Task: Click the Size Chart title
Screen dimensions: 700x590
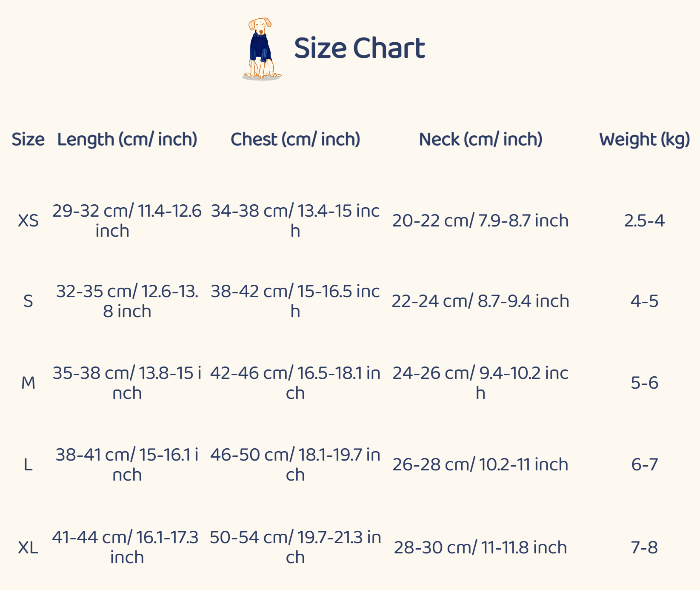Action: tap(359, 48)
